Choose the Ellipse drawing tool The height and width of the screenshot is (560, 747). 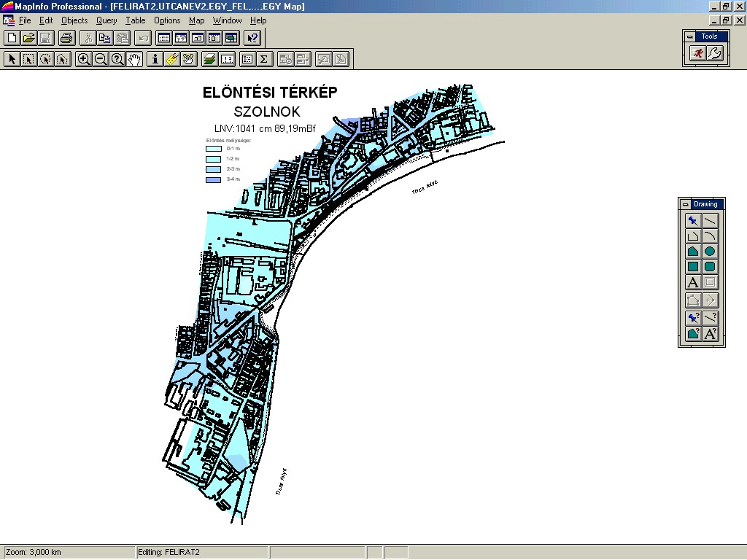[710, 252]
